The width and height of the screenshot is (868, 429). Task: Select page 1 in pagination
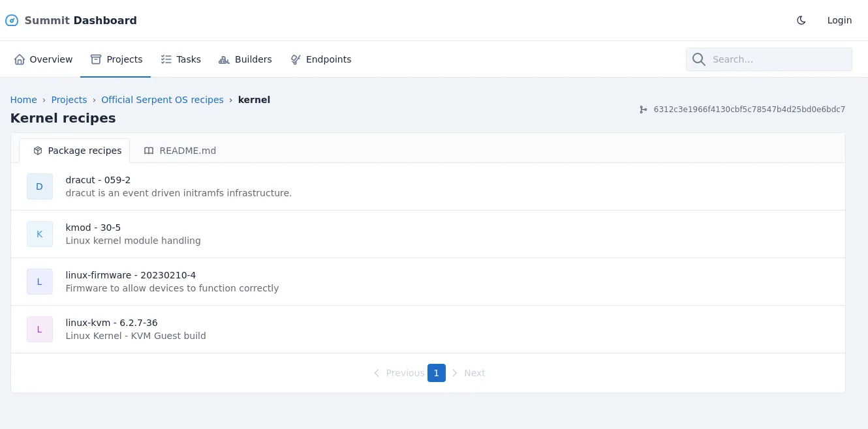click(x=437, y=373)
